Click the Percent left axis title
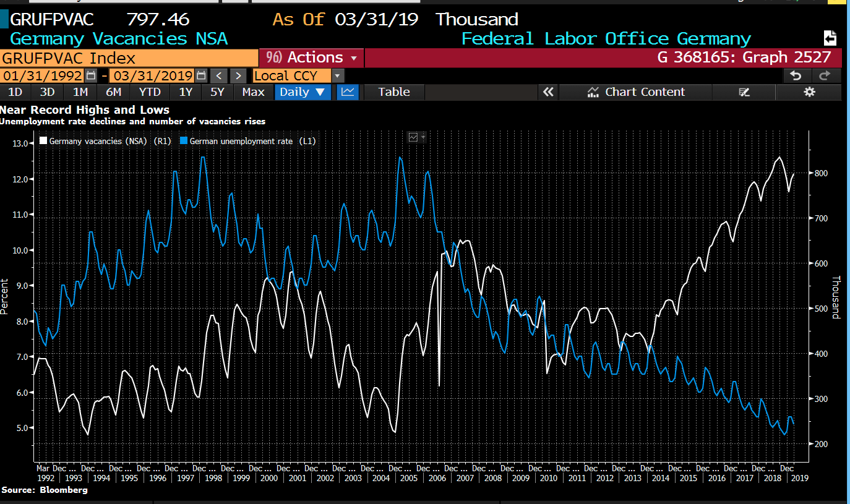Viewport: 850px width, 504px height. [4, 297]
